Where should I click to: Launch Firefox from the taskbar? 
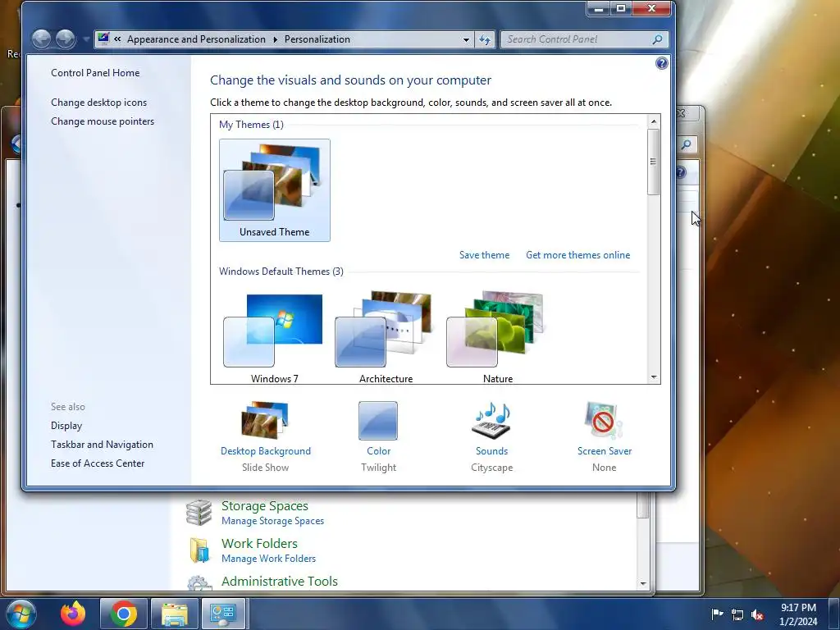(73, 614)
